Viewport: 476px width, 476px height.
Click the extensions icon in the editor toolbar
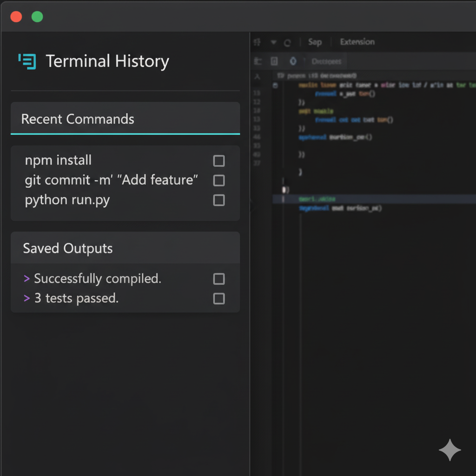coord(257,42)
